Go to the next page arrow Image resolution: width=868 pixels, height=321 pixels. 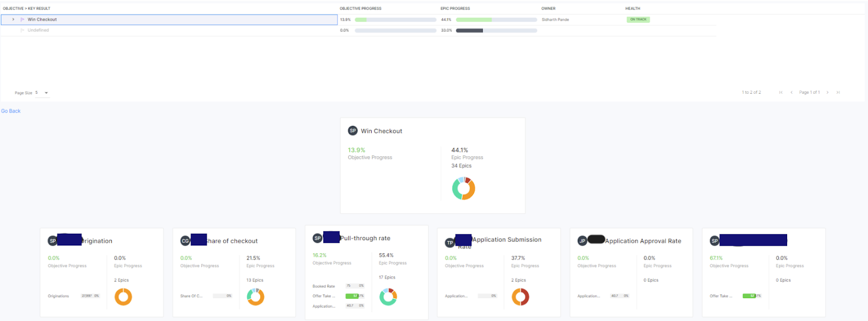[827, 93]
